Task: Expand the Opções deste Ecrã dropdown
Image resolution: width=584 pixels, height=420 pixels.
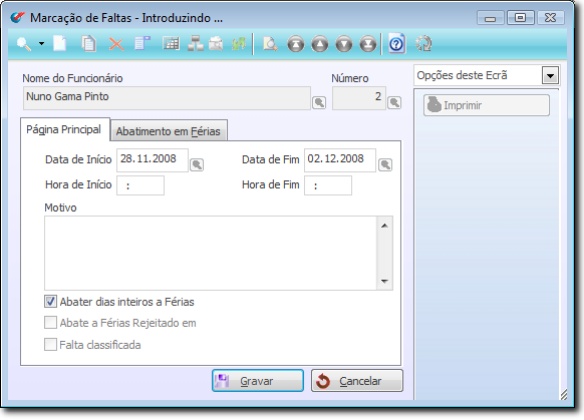Action: point(550,76)
